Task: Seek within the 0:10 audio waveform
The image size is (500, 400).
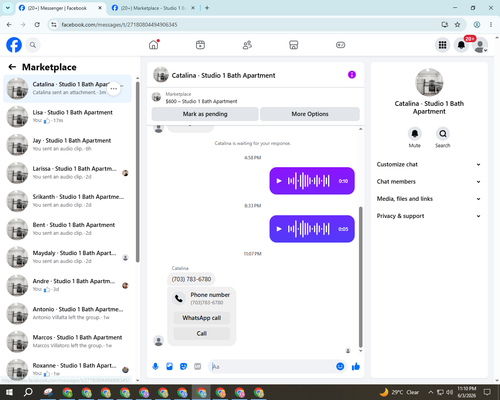Action: pyautogui.click(x=309, y=181)
